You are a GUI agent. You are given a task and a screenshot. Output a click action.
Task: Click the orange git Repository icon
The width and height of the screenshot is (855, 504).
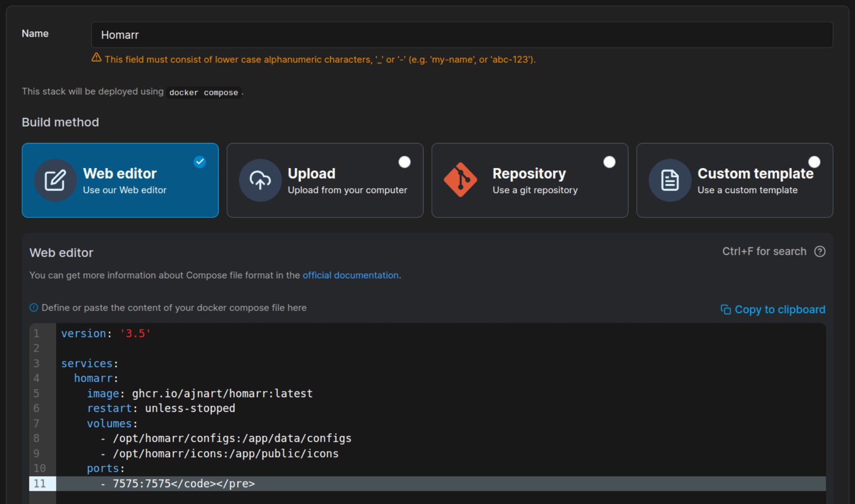pyautogui.click(x=460, y=180)
